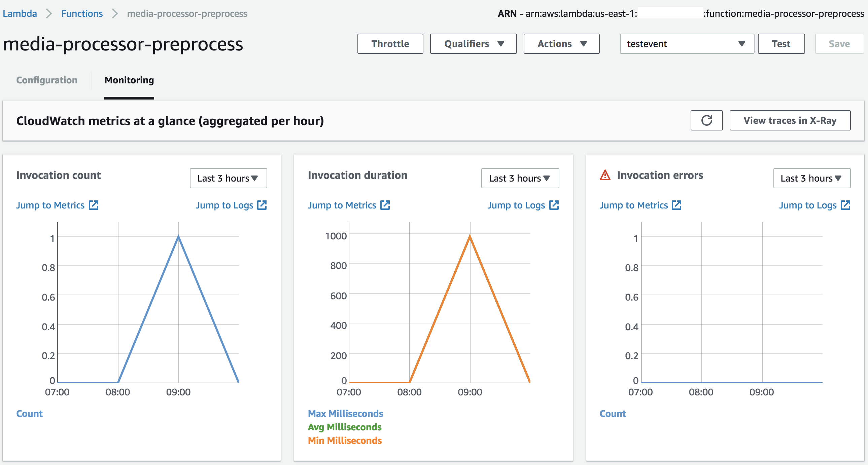Image resolution: width=868 pixels, height=465 pixels.
Task: Click the Test button
Action: click(781, 44)
